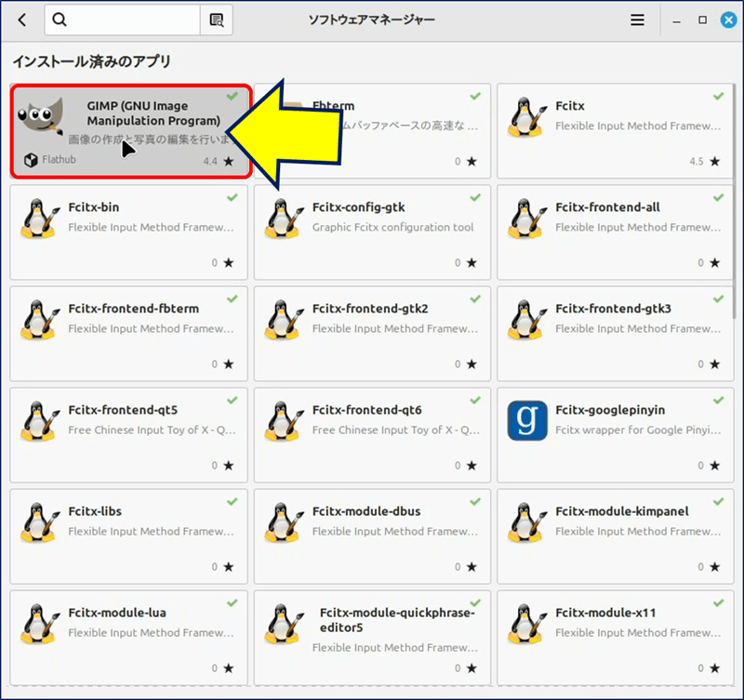This screenshot has height=700, width=744.
Task: Open the hamburger menu
Action: (637, 20)
